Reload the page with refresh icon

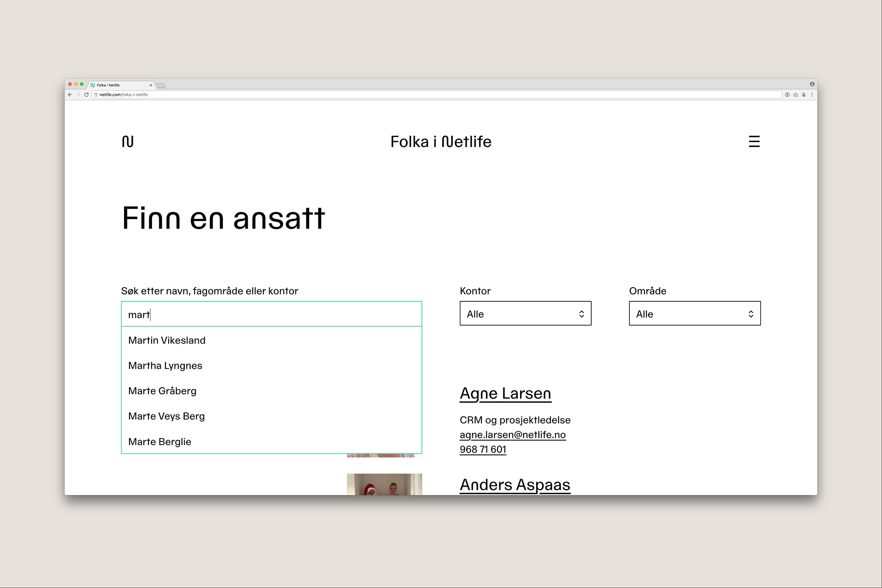(x=86, y=95)
